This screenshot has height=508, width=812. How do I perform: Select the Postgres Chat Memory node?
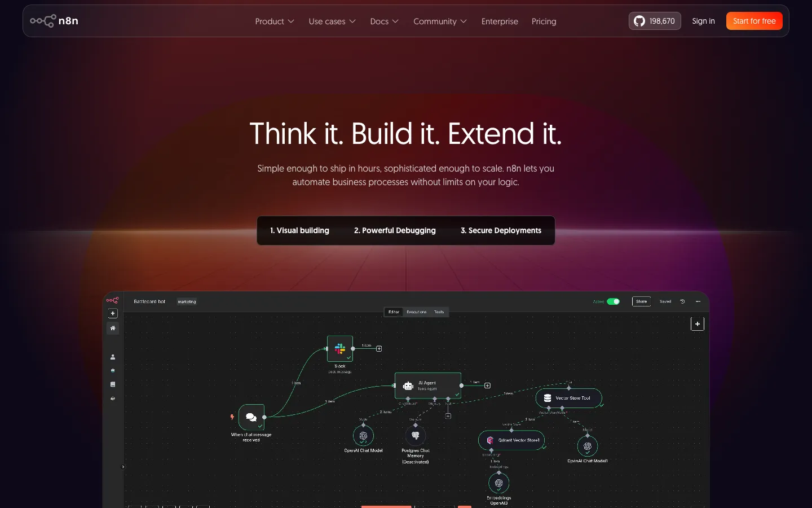coord(416,435)
